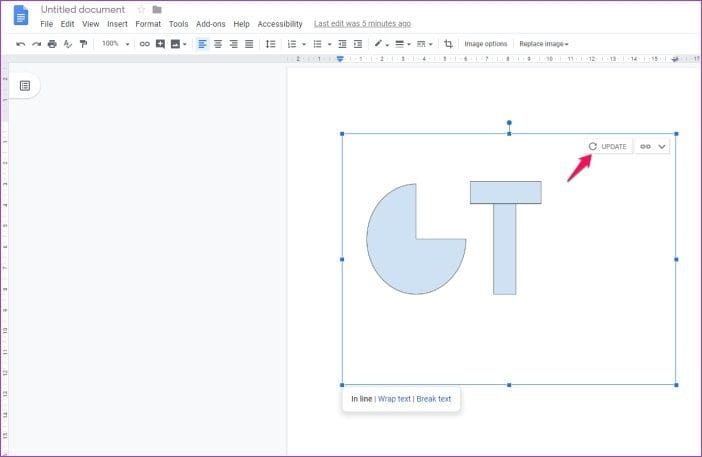
Task: Click the right indent marker on ruler
Action: pyautogui.click(x=675, y=59)
